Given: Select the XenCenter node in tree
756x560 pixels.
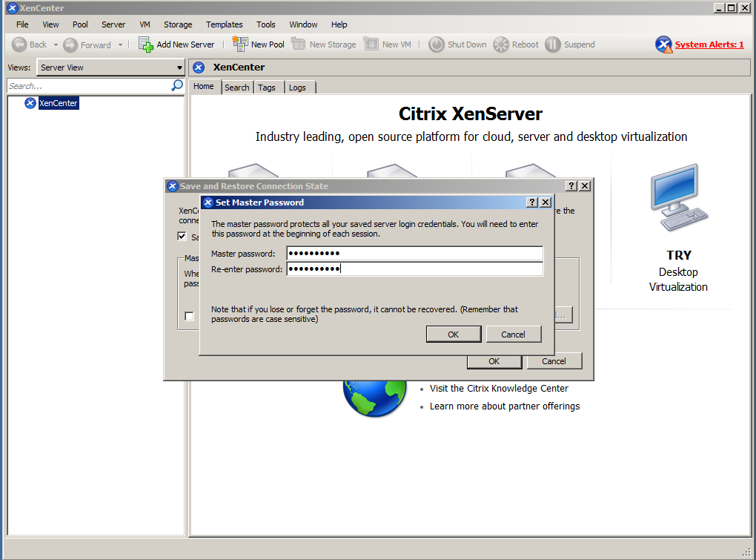Looking at the screenshot, I should 58,103.
